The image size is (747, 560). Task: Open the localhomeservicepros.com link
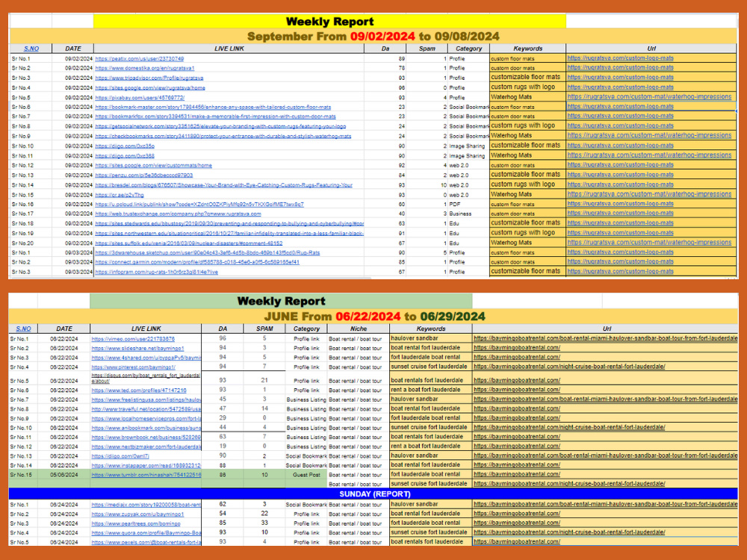(x=146, y=419)
